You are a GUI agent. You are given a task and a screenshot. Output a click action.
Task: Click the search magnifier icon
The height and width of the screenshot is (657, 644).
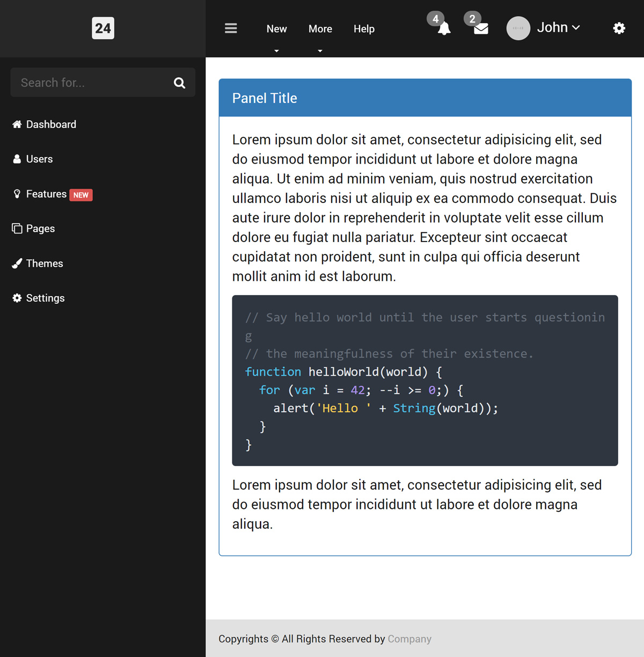point(180,83)
